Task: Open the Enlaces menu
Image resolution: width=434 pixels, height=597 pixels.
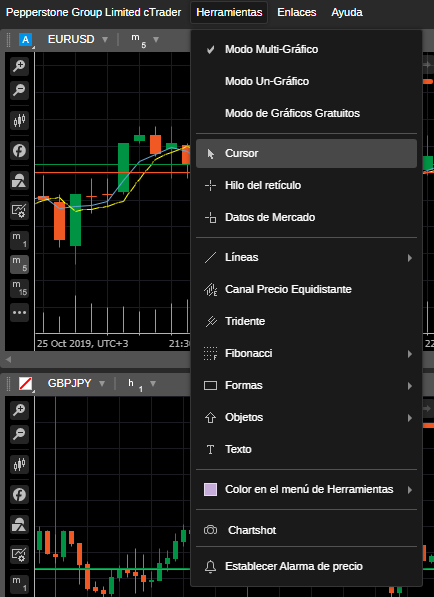Action: click(297, 13)
